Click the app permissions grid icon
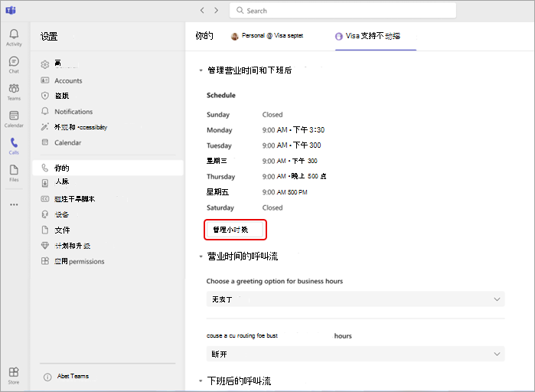Viewport: 535px width, 392px height. pos(45,261)
